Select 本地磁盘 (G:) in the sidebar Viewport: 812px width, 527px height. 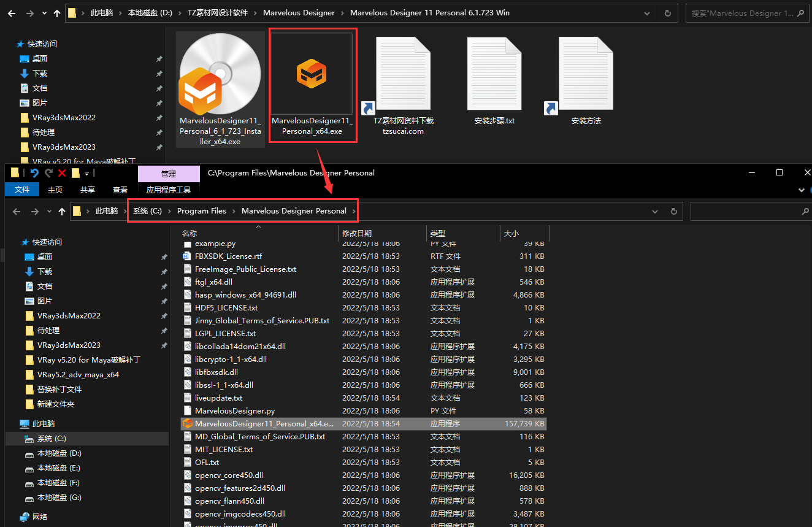[x=59, y=498]
